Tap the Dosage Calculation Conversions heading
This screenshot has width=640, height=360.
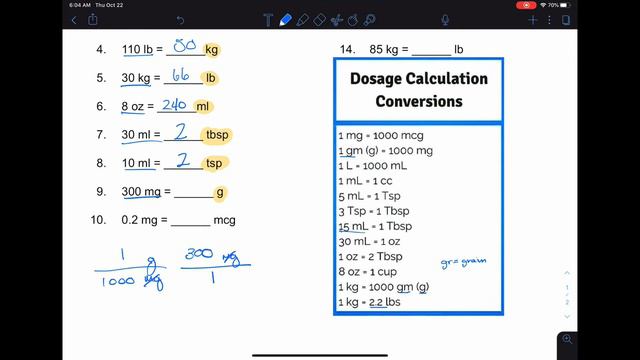[419, 90]
